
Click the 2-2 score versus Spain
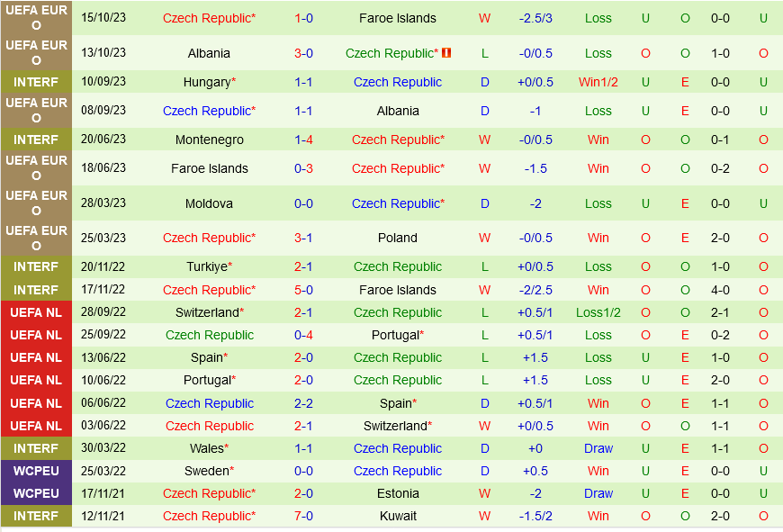[303, 403]
